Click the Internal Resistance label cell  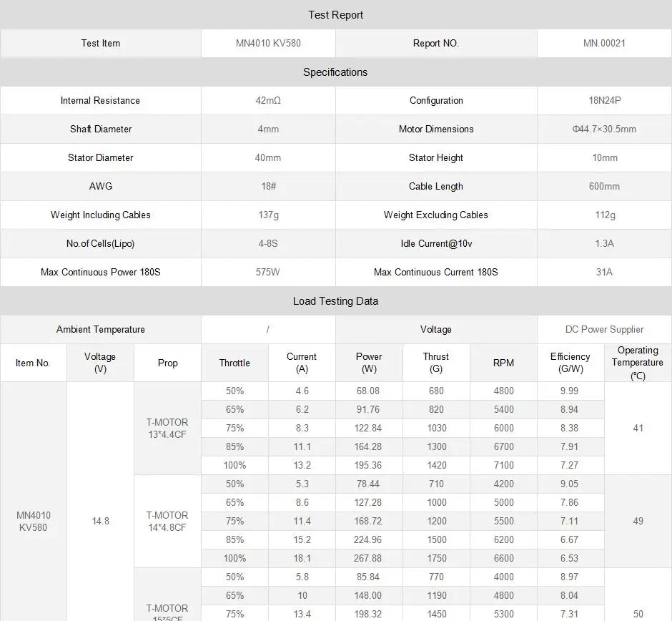pos(100,100)
